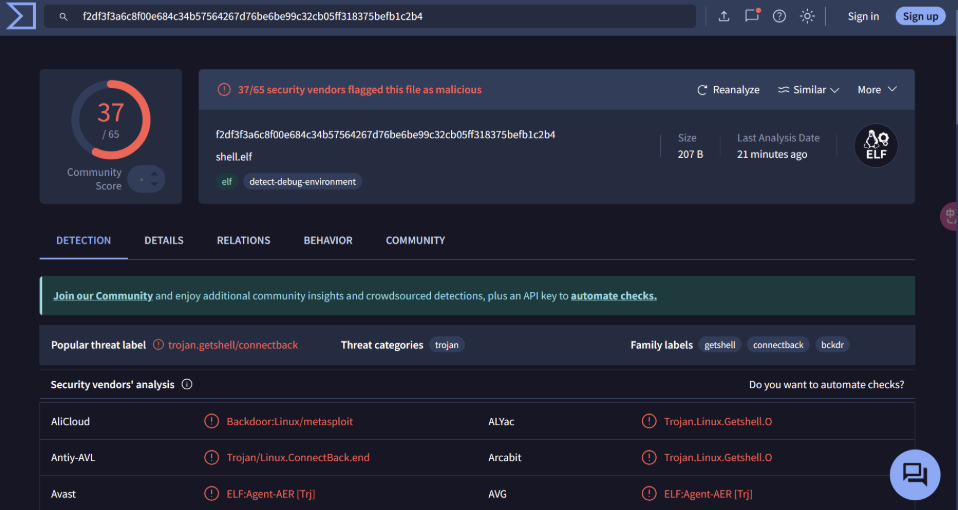958x510 pixels.
Task: Click the alert icon beside popular threat label
Action: coord(158,344)
